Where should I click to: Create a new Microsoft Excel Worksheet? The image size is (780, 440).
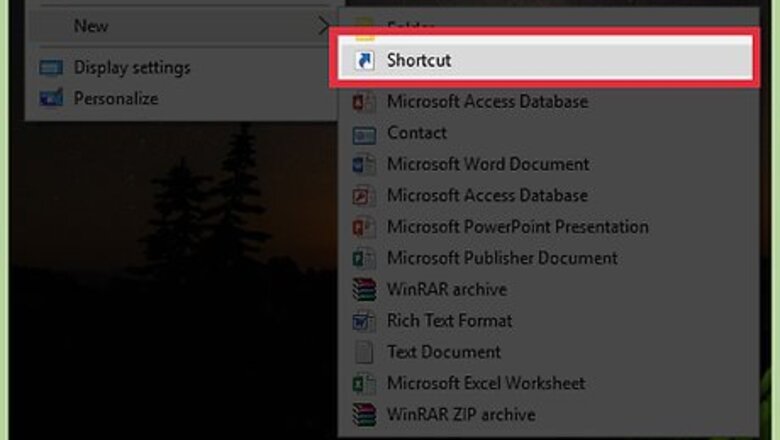[549, 383]
